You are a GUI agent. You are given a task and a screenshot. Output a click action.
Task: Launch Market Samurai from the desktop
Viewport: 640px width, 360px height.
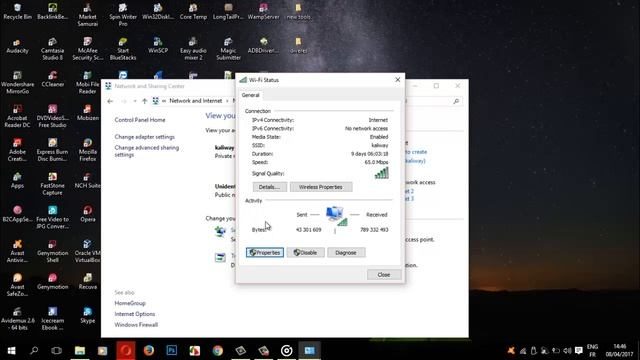point(87,15)
